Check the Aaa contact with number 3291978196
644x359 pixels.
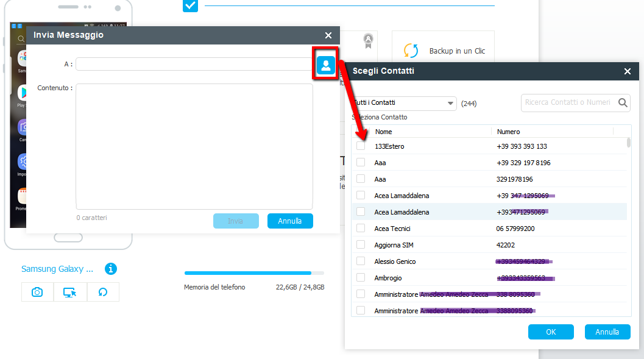click(x=361, y=179)
